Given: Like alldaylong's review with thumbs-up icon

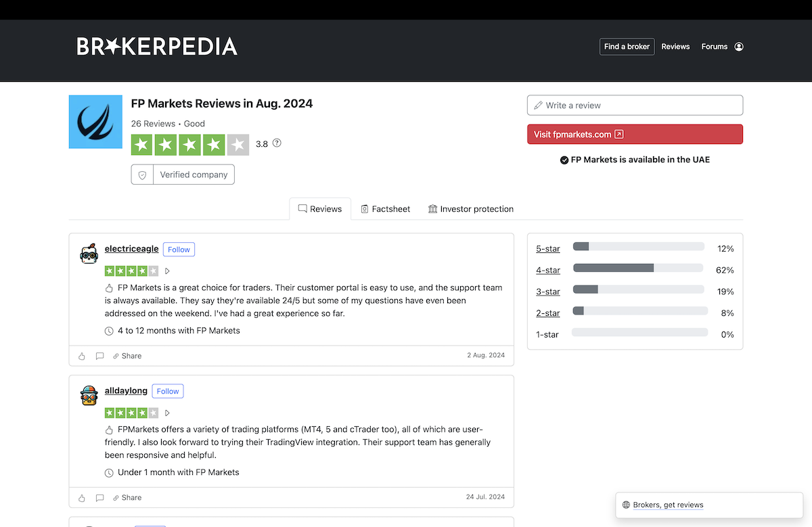Looking at the screenshot, I should [82, 498].
